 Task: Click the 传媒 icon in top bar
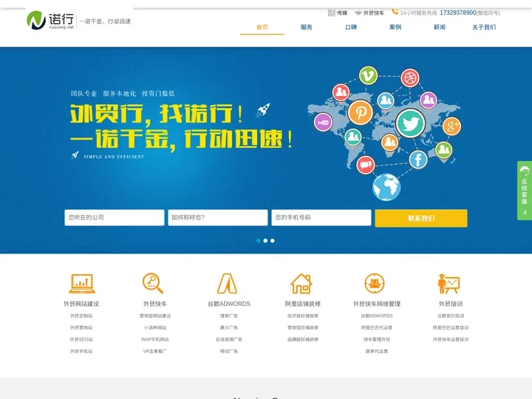click(x=332, y=13)
